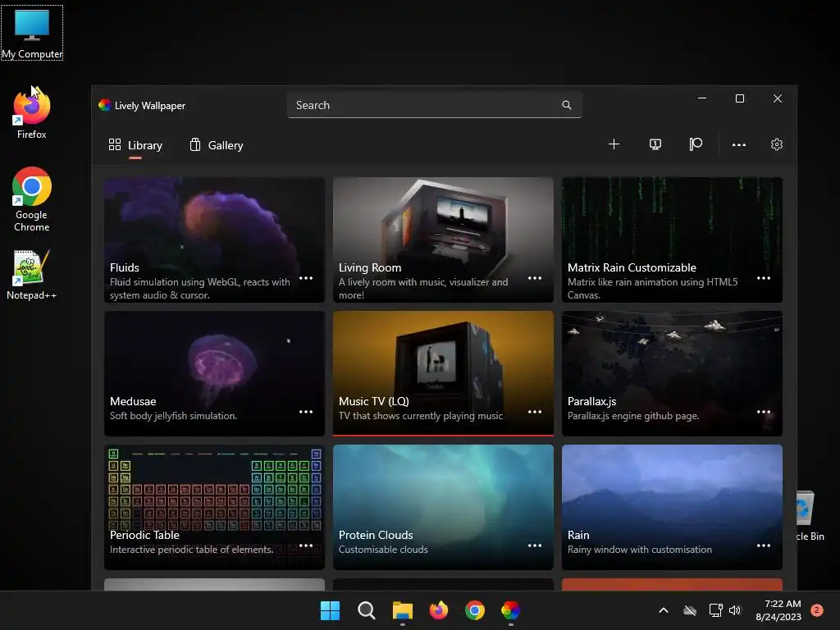This screenshot has width=840, height=630.
Task: Open more options for Parallax.js wallpaper
Action: (764, 412)
